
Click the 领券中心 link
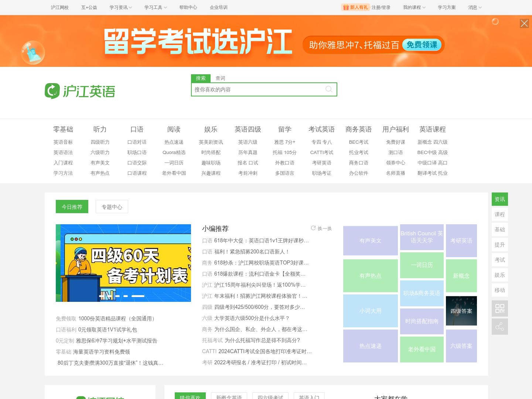[x=396, y=163]
